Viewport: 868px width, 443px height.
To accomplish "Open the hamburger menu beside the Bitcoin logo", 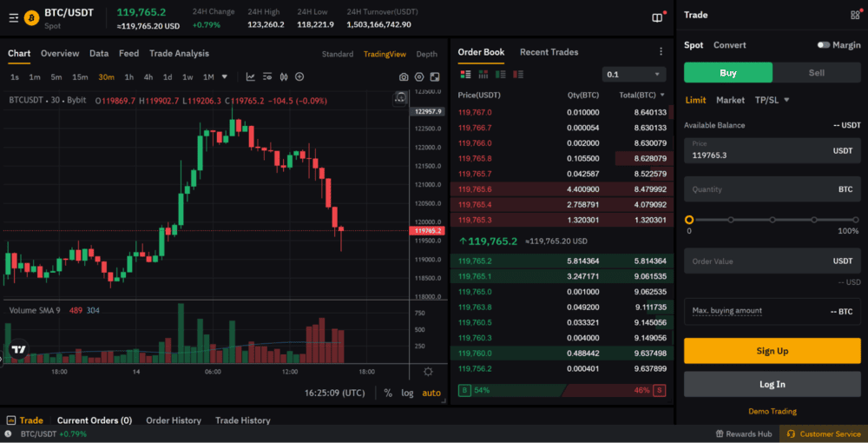I will click(14, 17).
